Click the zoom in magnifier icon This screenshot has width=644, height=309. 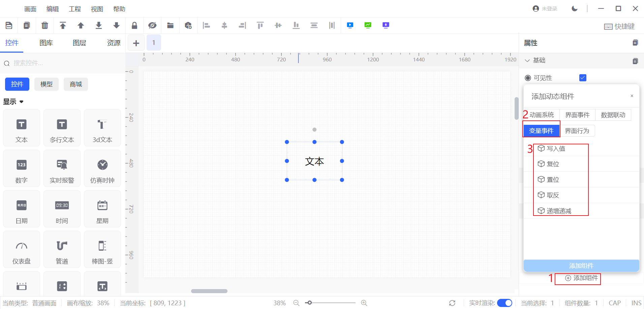[364, 303]
